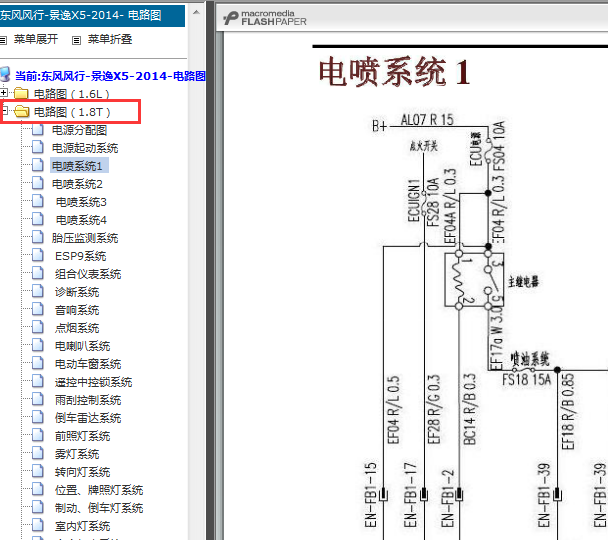Open 遥控中控锁系统 page

(93, 382)
